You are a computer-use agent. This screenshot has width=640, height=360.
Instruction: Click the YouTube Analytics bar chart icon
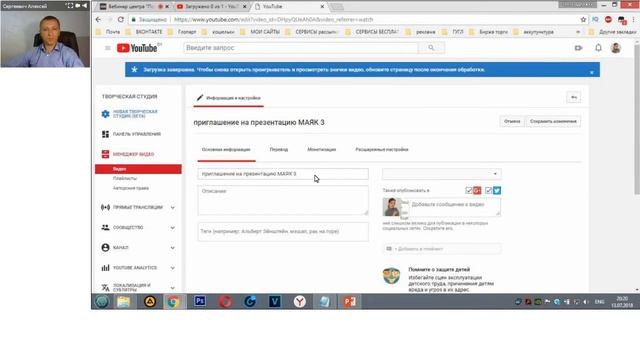pos(105,268)
